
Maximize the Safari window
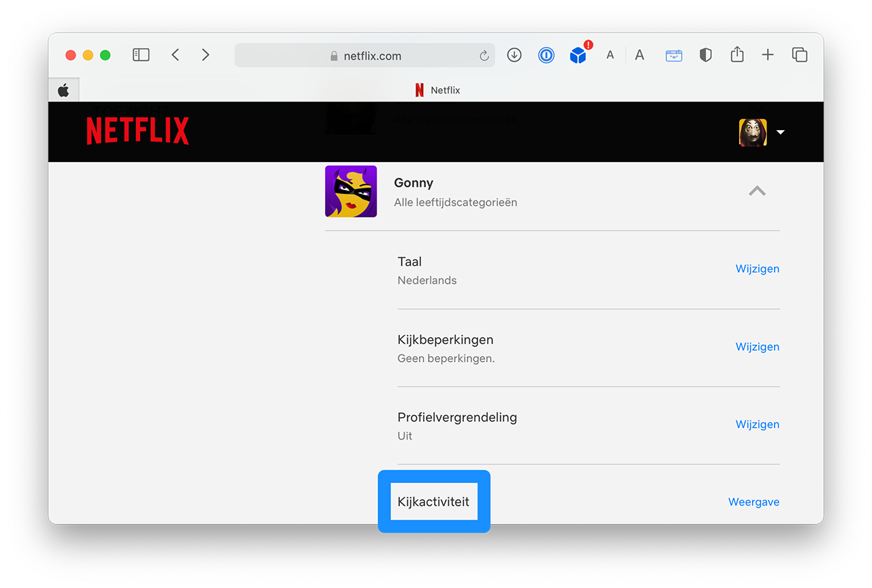(x=105, y=55)
